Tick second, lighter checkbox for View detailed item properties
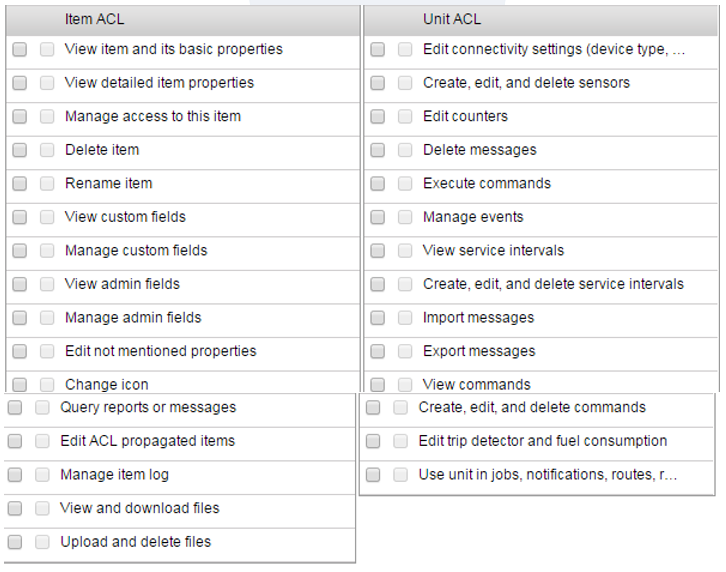 click(x=47, y=83)
